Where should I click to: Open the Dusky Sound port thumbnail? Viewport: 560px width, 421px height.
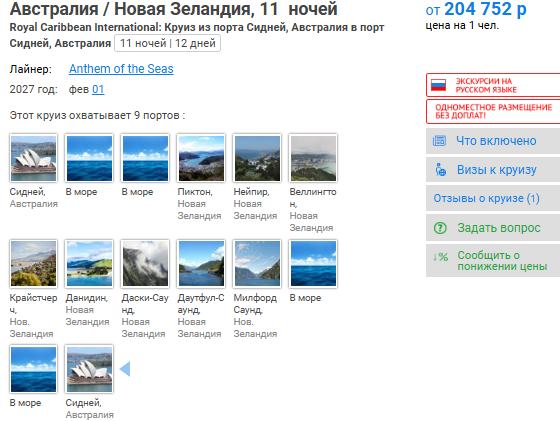[145, 264]
